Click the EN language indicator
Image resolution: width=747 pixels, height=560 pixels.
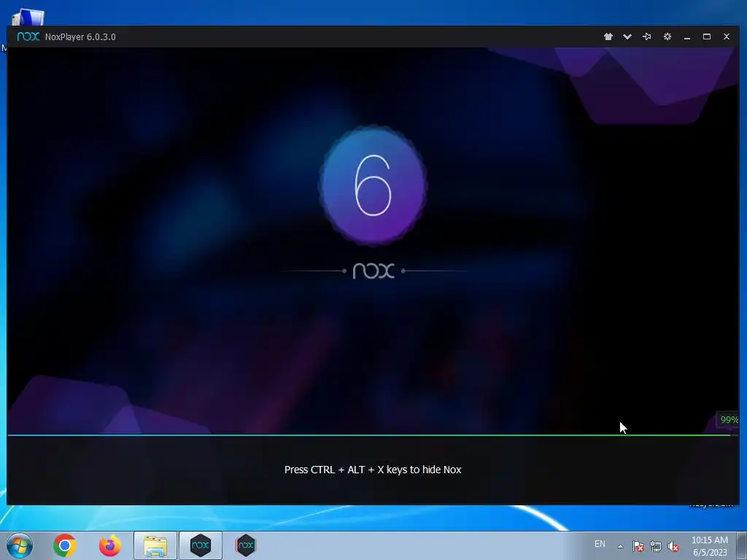click(x=600, y=544)
